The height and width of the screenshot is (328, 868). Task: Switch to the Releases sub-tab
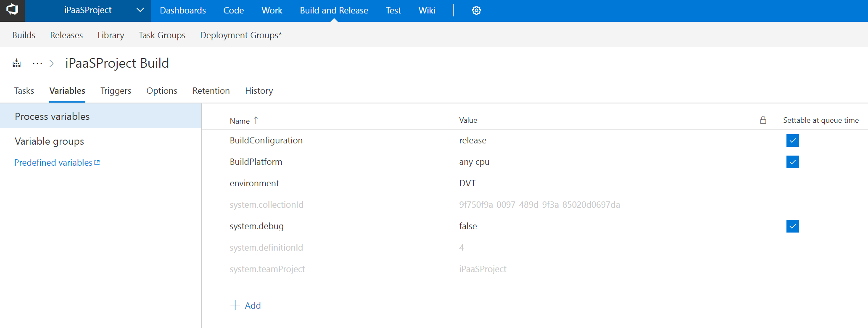click(x=66, y=35)
